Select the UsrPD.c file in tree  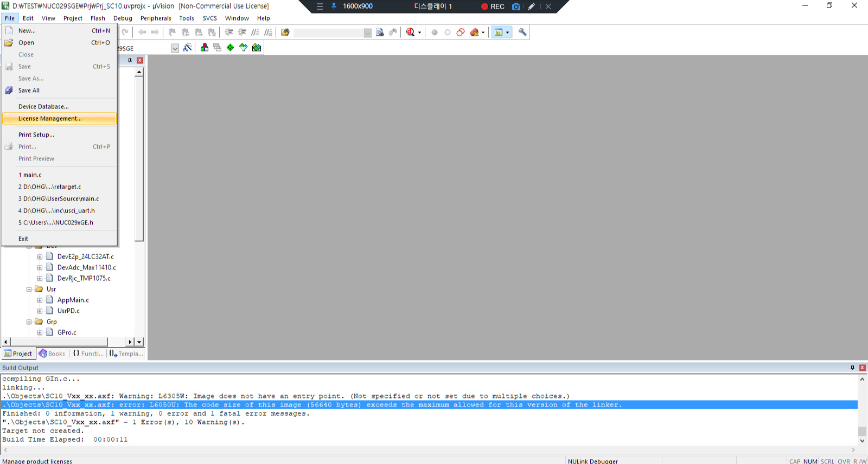[x=68, y=311]
